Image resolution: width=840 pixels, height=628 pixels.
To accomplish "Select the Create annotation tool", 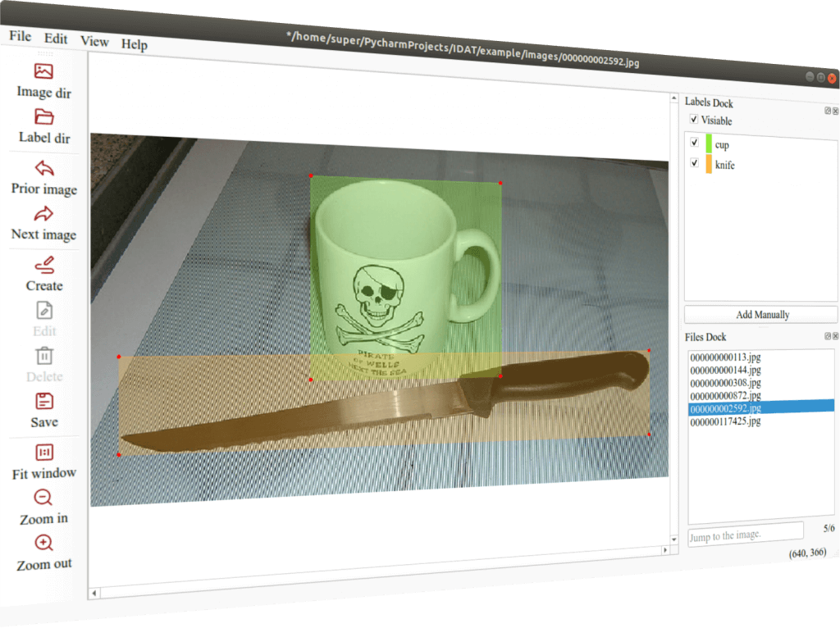I will tap(44, 265).
